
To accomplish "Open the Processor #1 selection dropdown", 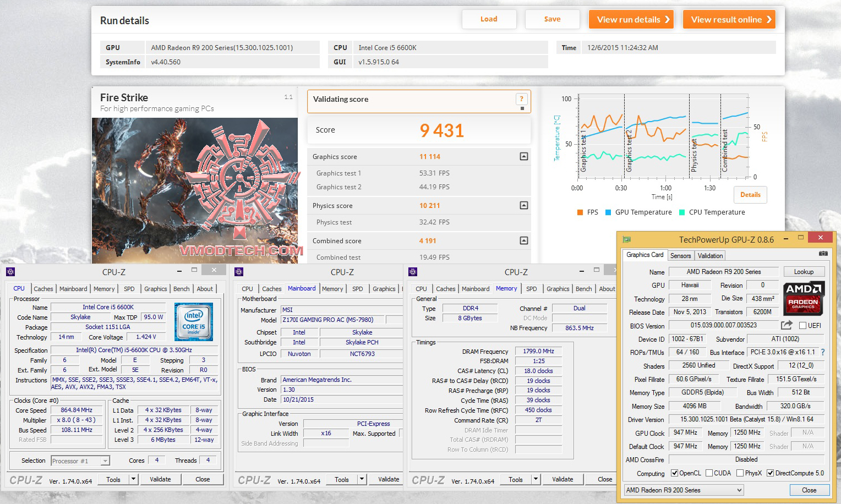I will 80,461.
